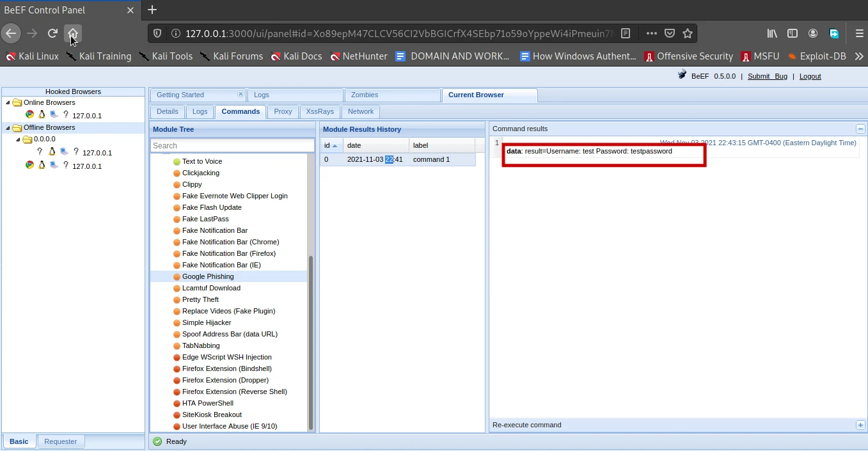Collapse the Command results panel
The height and width of the screenshot is (451, 868).
pyautogui.click(x=860, y=128)
